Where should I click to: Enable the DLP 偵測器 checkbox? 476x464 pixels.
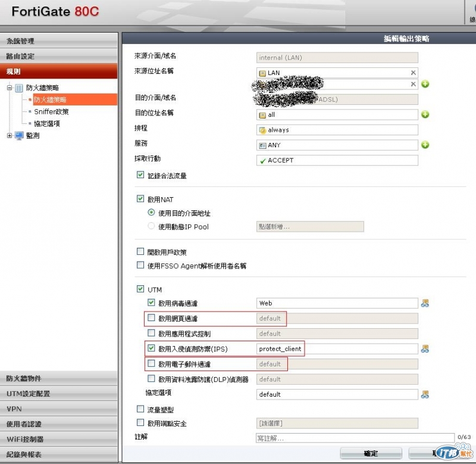tap(151, 378)
